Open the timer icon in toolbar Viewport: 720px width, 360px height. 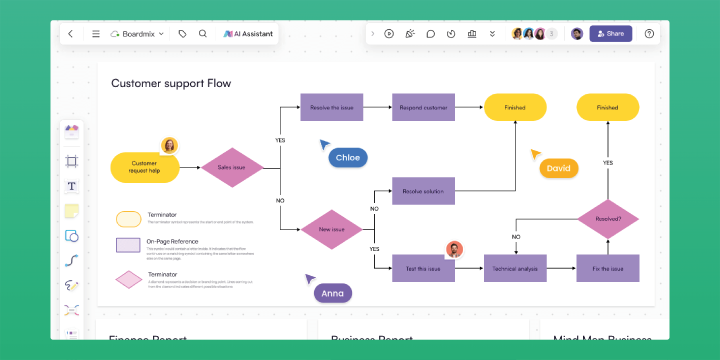coord(451,34)
